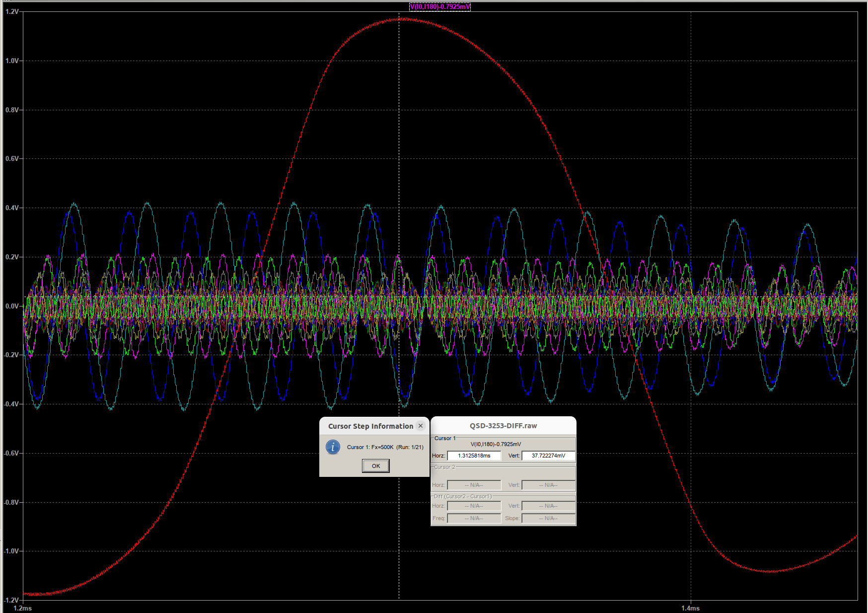Click the red waveform's positive peak
The width and height of the screenshot is (868, 613).
point(401,19)
